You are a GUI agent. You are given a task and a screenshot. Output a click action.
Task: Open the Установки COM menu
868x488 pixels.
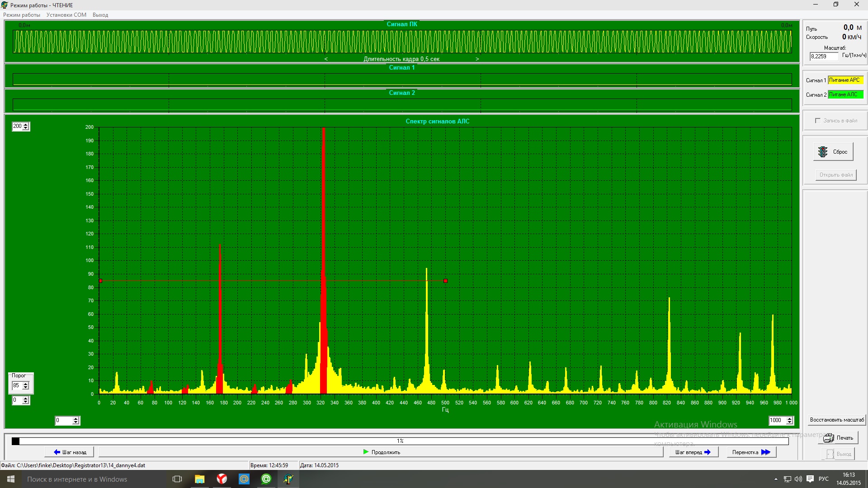(66, 15)
